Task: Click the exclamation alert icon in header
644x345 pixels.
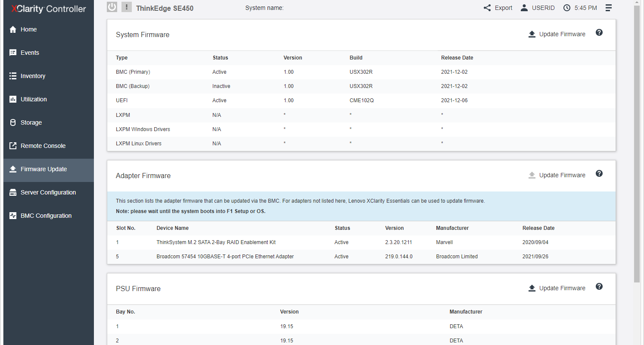Action: (x=127, y=7)
